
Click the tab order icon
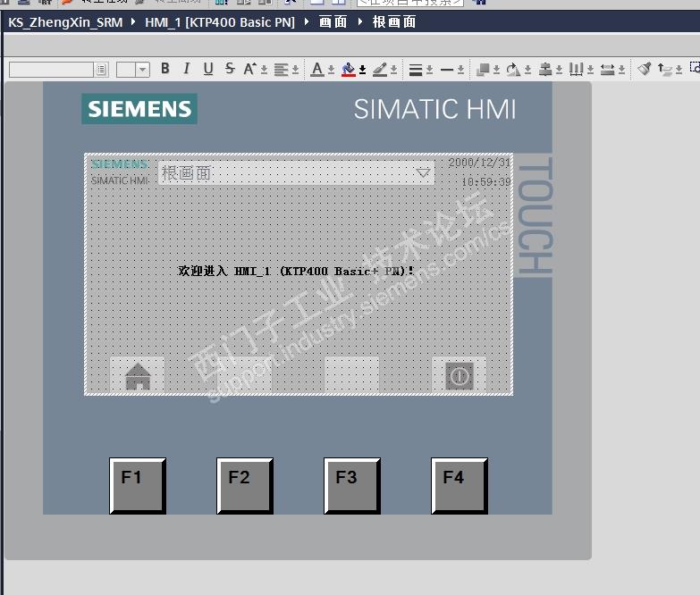(665, 70)
